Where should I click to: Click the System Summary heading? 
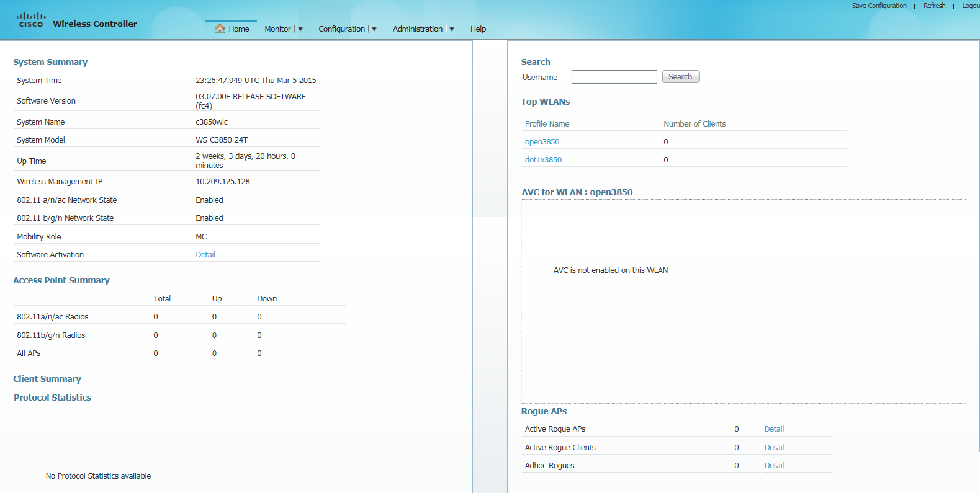pos(50,62)
